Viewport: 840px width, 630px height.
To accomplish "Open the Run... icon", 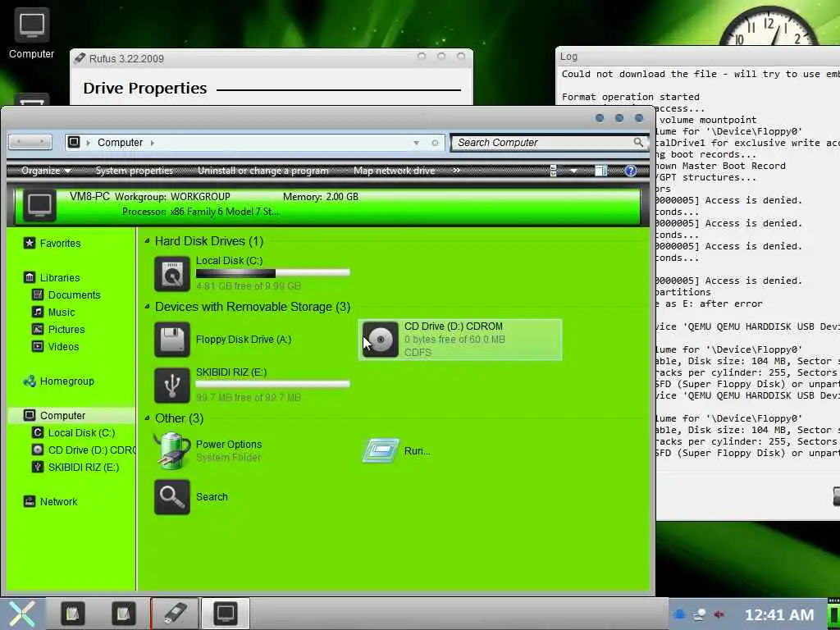I will coord(381,450).
